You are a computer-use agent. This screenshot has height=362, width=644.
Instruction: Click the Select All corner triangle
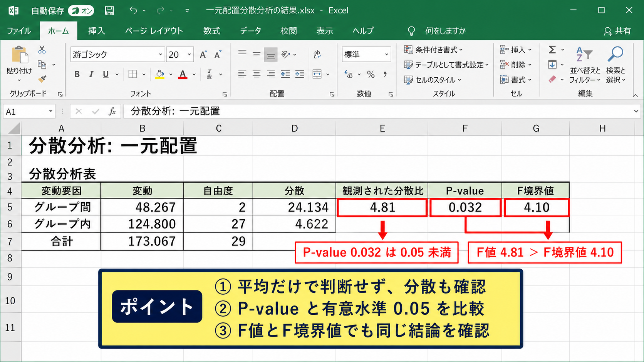point(14,128)
